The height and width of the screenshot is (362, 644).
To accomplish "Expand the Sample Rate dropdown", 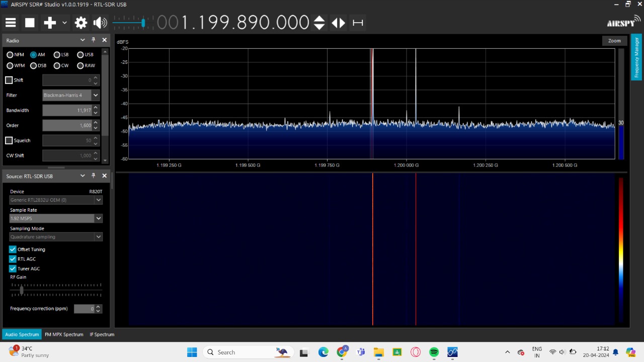I will (99, 218).
